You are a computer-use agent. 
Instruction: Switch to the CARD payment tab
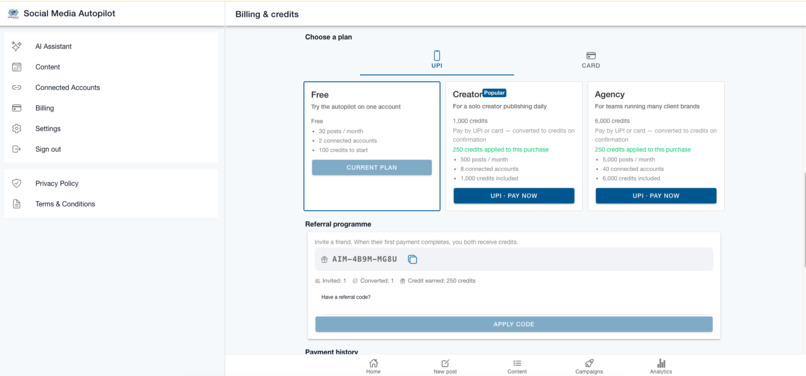point(591,61)
